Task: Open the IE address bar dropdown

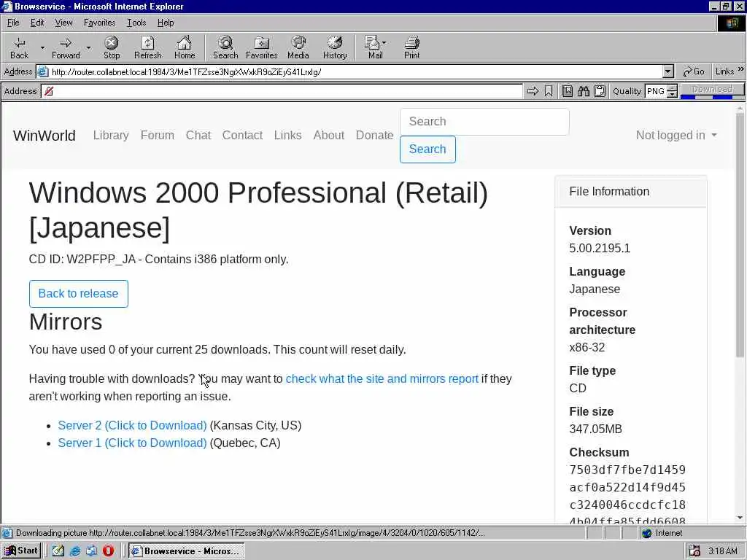Action: point(668,71)
